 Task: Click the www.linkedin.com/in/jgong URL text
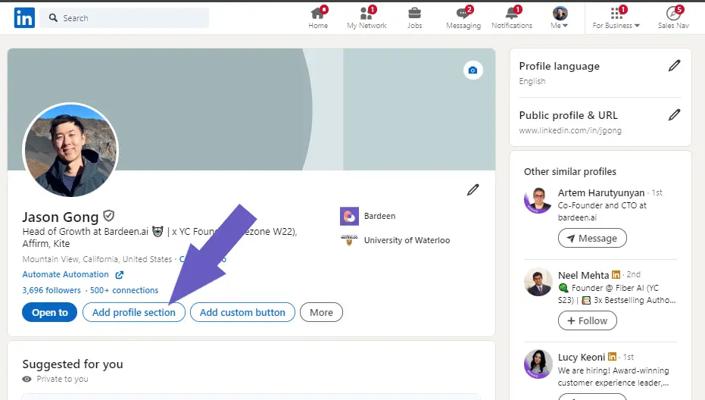coord(570,131)
